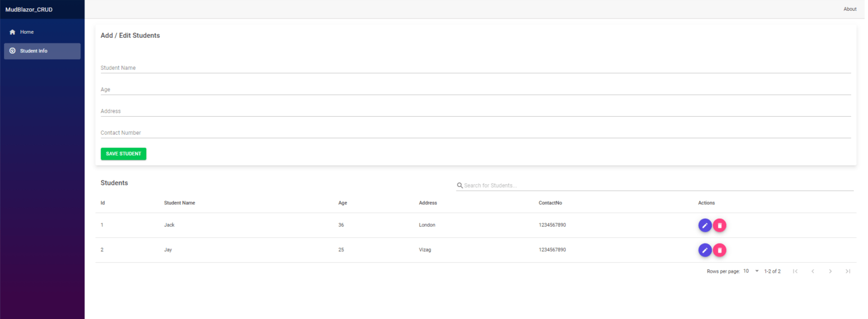Screen dimensions: 868x319
Task: Edit Jay's record with pencil icon
Action: [x=704, y=250]
